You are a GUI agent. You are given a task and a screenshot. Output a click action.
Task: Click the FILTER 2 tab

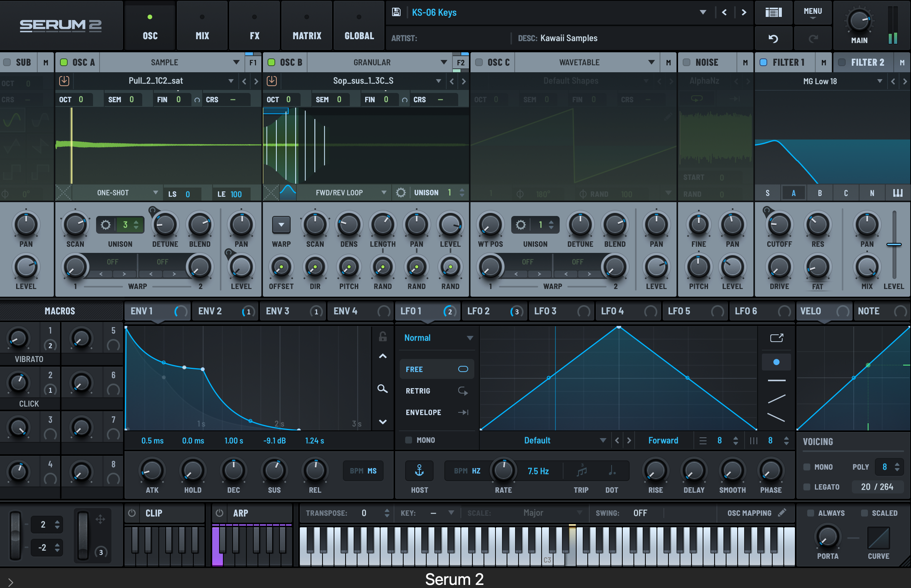tap(863, 62)
